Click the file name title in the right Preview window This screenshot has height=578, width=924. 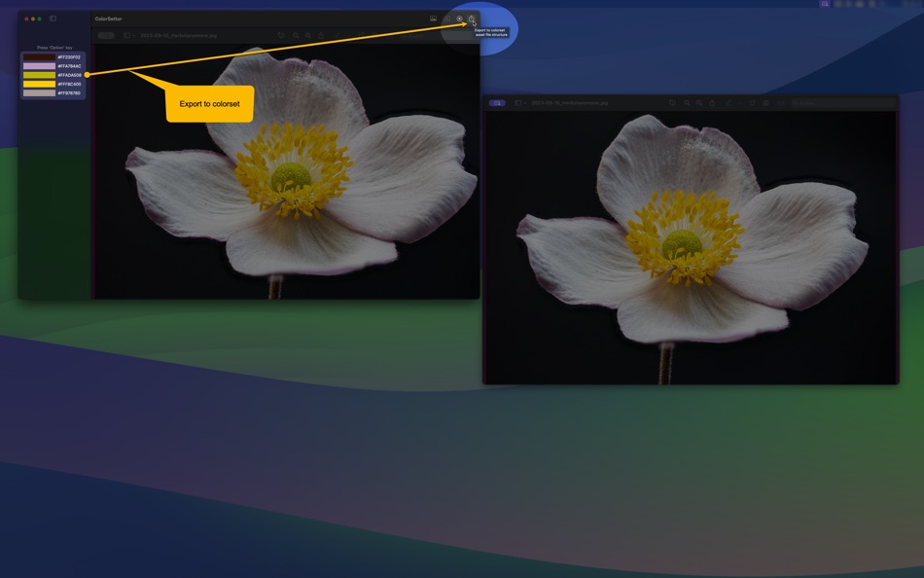pyautogui.click(x=569, y=102)
